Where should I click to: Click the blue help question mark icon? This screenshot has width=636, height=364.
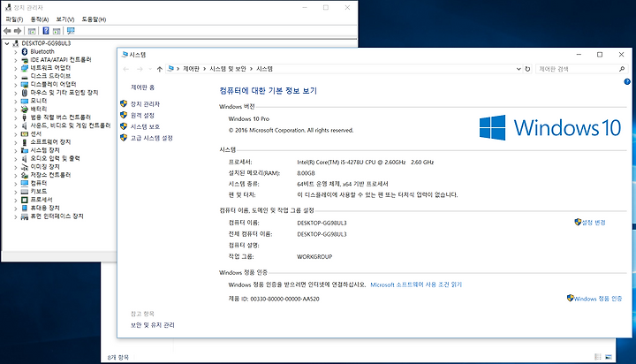(626, 81)
